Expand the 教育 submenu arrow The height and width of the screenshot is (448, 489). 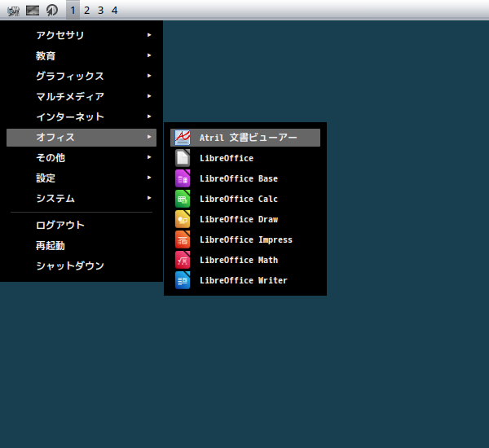tap(149, 55)
